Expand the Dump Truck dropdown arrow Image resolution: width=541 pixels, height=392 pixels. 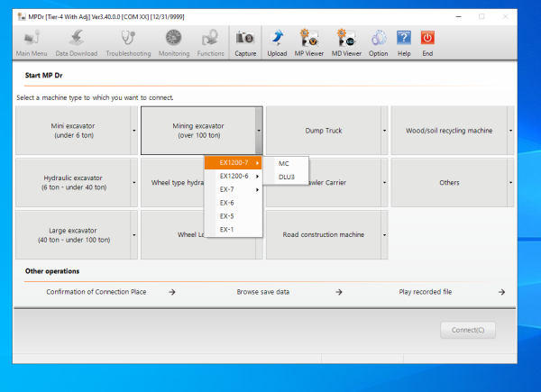(x=384, y=131)
